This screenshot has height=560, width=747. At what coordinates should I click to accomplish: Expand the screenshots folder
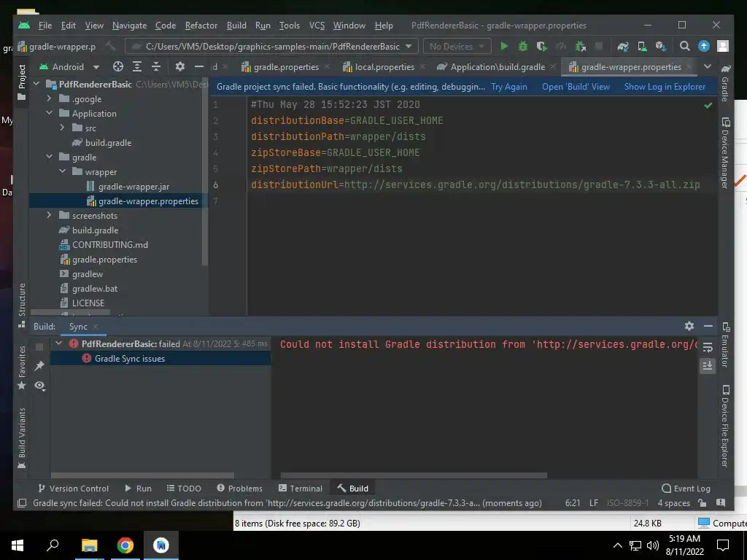(x=49, y=215)
